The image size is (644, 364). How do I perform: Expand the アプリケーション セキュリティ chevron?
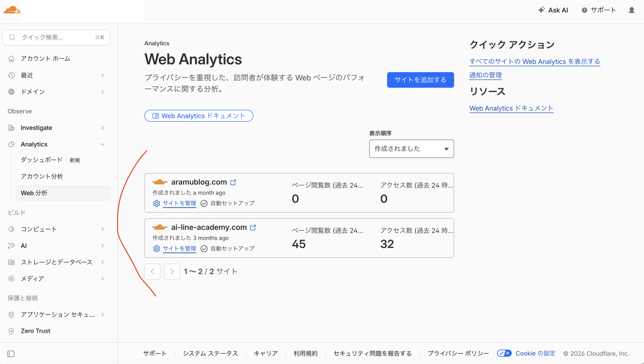pos(103,314)
